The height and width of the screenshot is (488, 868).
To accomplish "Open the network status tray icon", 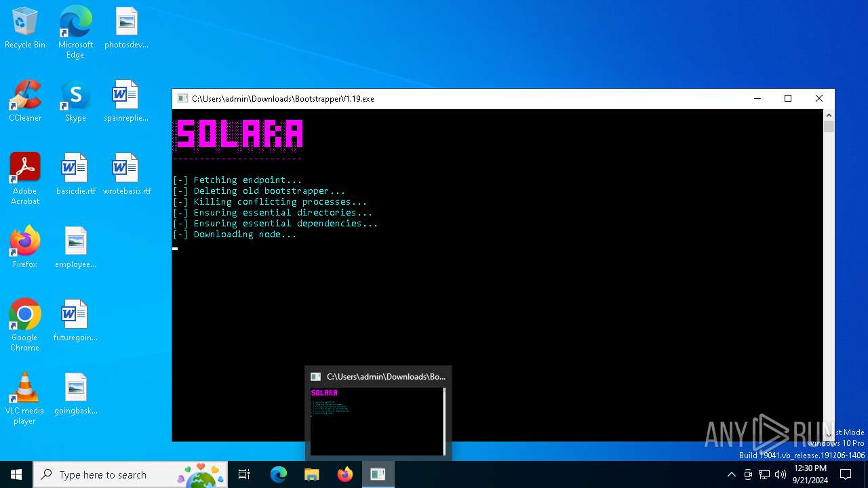I will (x=764, y=474).
